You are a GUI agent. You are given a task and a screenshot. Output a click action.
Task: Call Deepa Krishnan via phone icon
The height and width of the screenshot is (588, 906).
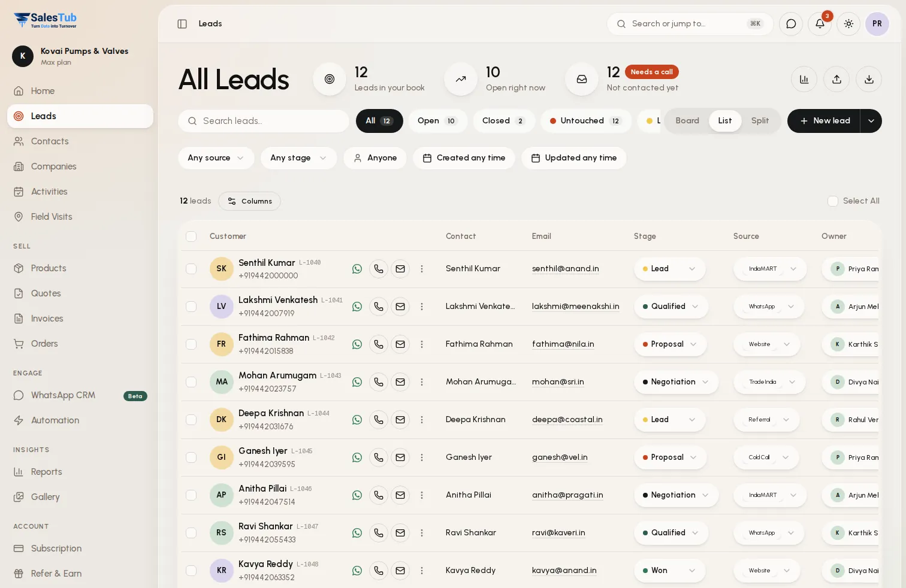pos(379,420)
